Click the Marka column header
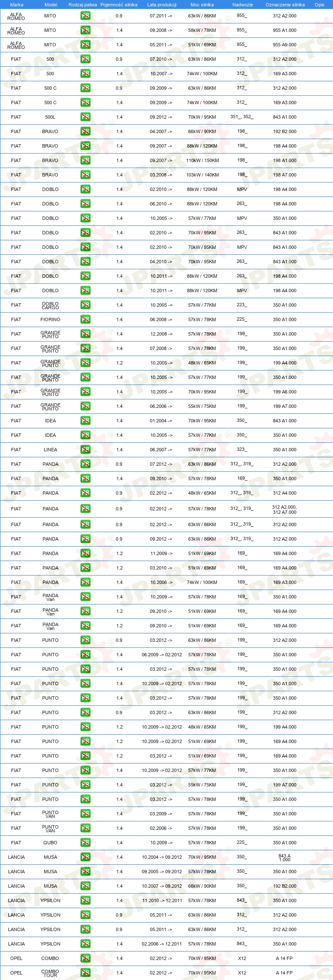 click(x=17, y=5)
